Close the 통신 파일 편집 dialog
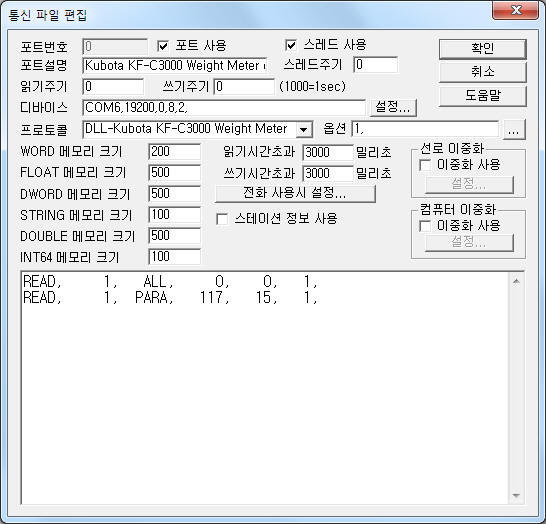Screen dimensions: 546x524 pos(516,10)
